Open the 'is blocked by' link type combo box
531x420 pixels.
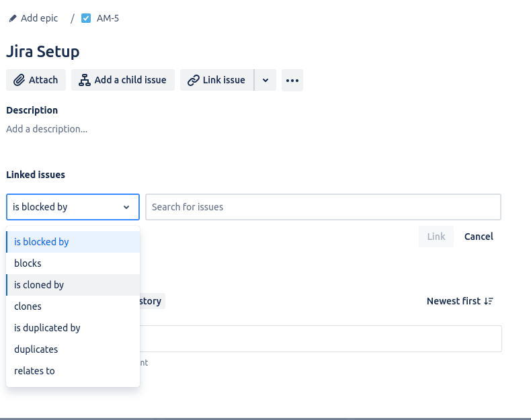pyautogui.click(x=73, y=207)
